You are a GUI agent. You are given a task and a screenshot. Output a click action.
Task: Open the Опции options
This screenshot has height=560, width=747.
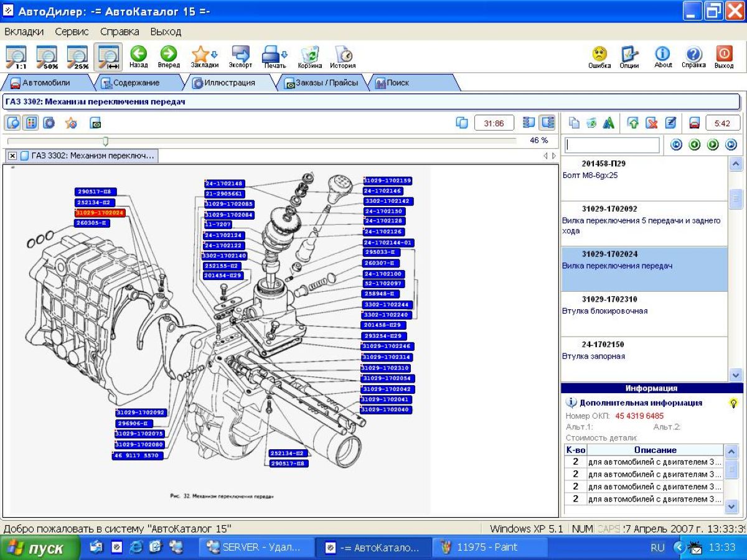pos(629,57)
